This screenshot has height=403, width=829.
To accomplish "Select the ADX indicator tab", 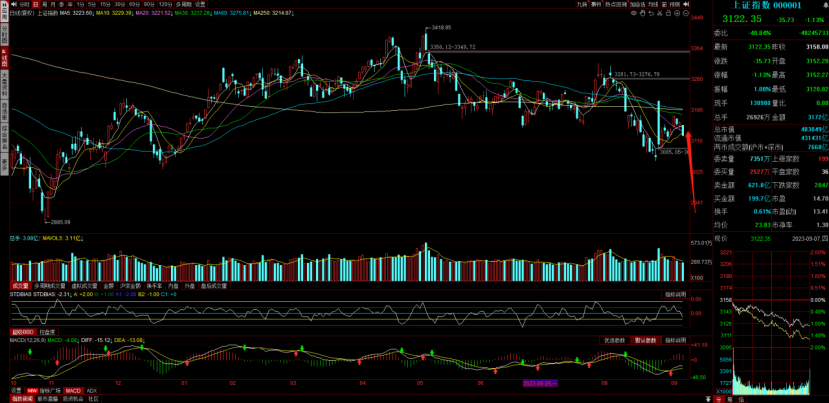I will tap(92, 390).
